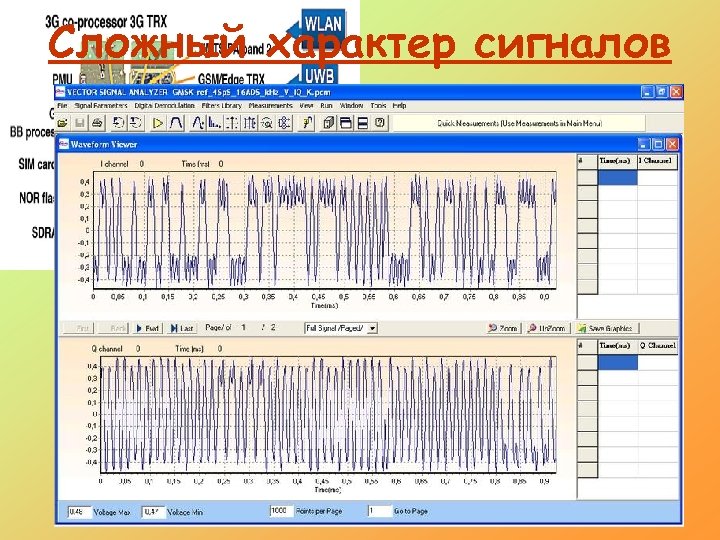Click the Open file folder icon

coord(62,123)
